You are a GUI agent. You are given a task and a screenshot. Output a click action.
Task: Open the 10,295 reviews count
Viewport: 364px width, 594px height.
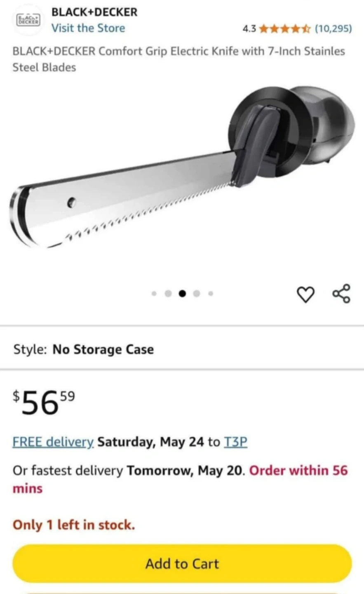333,29
